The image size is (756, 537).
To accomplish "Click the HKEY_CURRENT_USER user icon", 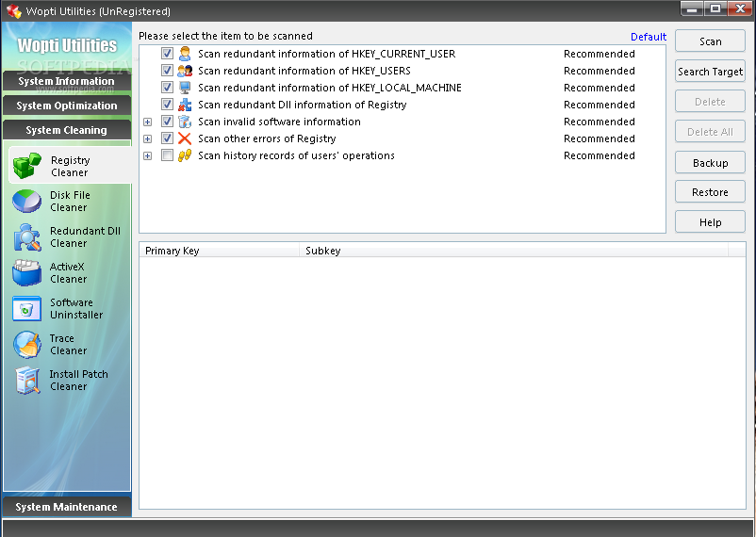I will click(185, 54).
